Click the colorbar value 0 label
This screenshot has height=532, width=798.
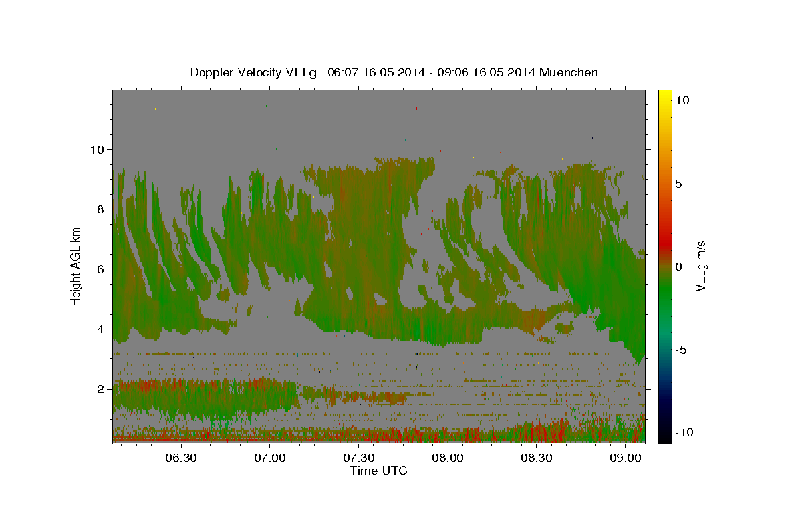[678, 267]
